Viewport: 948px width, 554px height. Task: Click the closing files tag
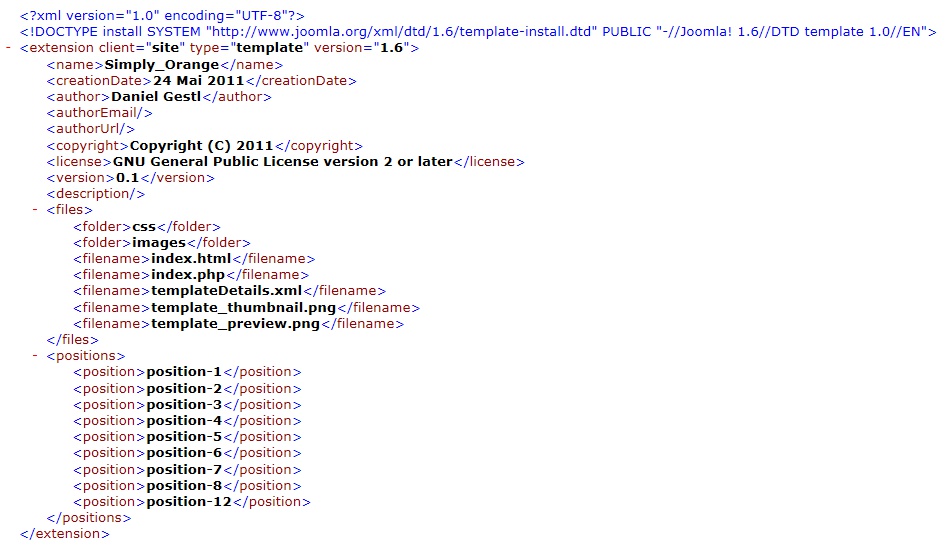73,340
